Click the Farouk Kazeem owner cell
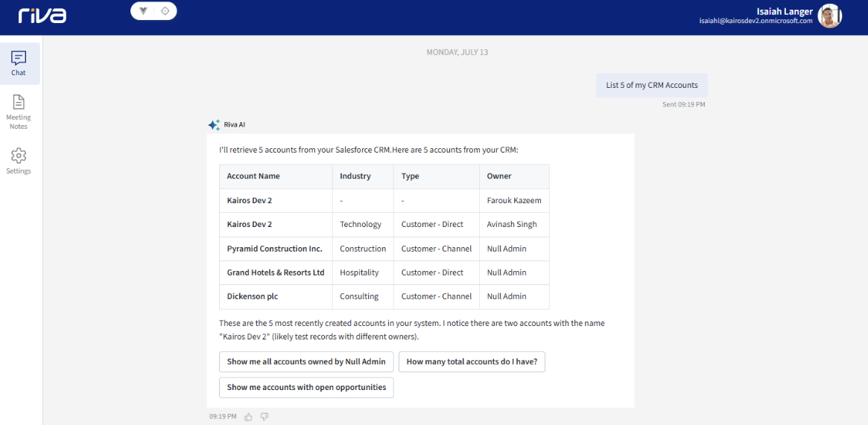The width and height of the screenshot is (868, 425). tap(513, 201)
